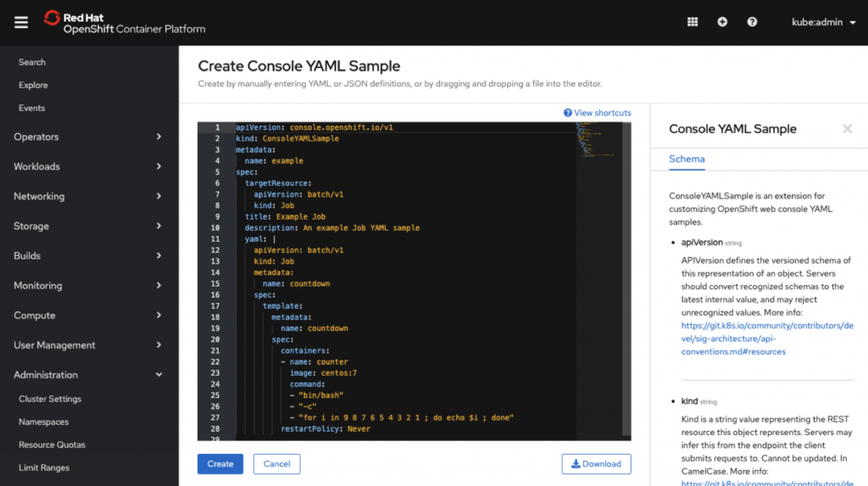The width and height of the screenshot is (868, 486).
Task: Click the Create button
Action: coord(220,464)
